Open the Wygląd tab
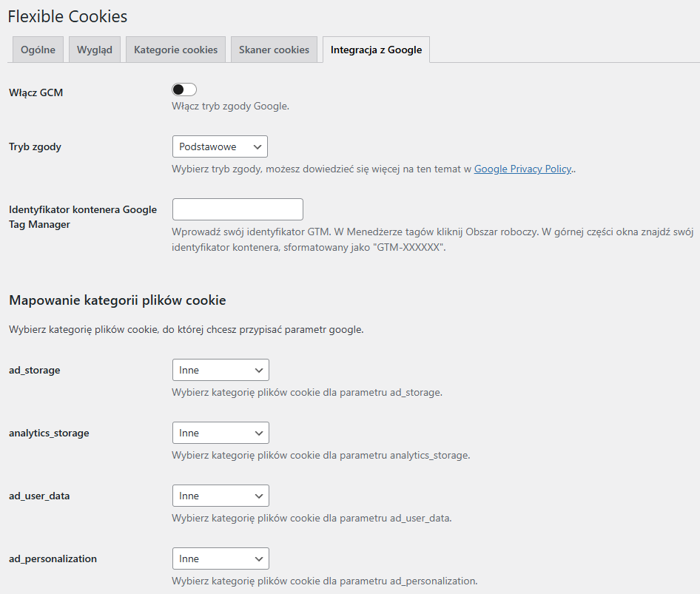 click(x=95, y=50)
